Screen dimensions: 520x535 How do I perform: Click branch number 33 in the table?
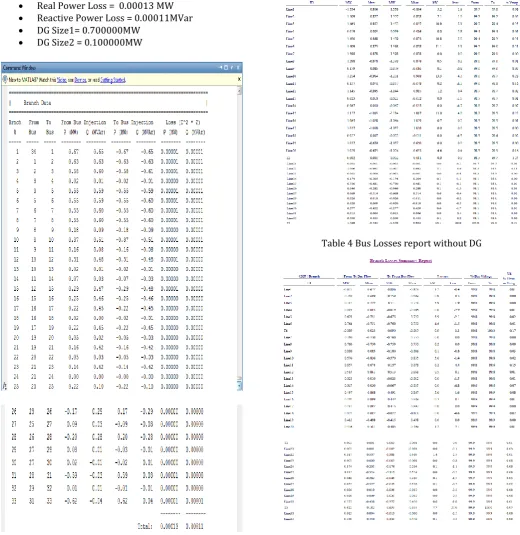click(14, 501)
